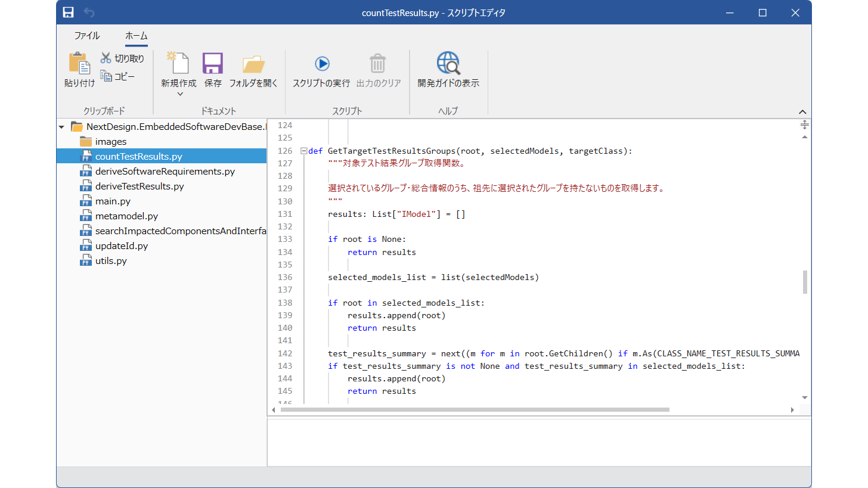The width and height of the screenshot is (868, 488).
Task: Click the New (新規作成) document icon
Action: click(178, 63)
